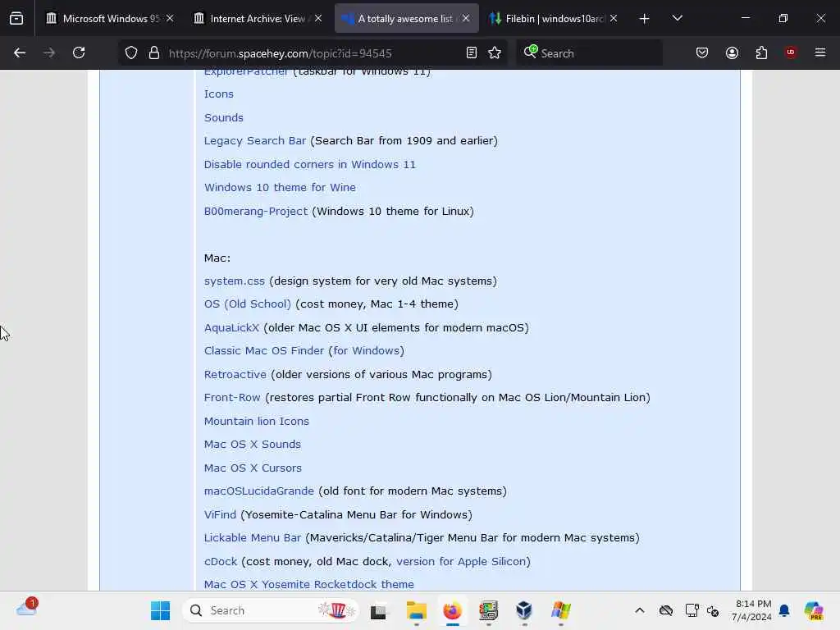Open VirtualBox from the taskbar

(524, 610)
